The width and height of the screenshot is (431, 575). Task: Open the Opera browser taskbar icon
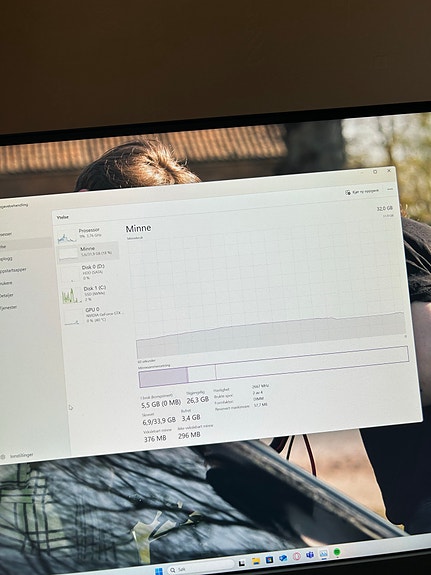297,557
